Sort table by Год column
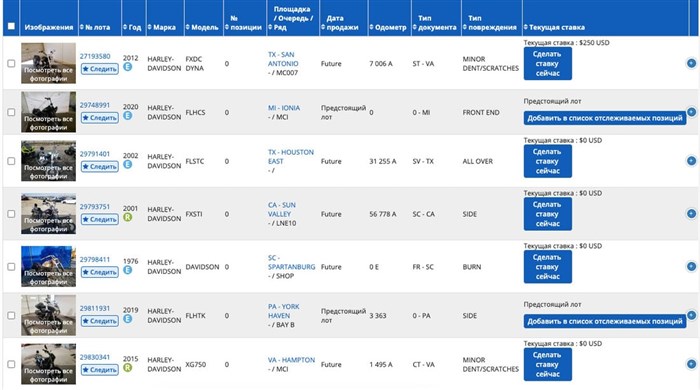Screen dimensions: 700x390 pyautogui.click(x=132, y=27)
